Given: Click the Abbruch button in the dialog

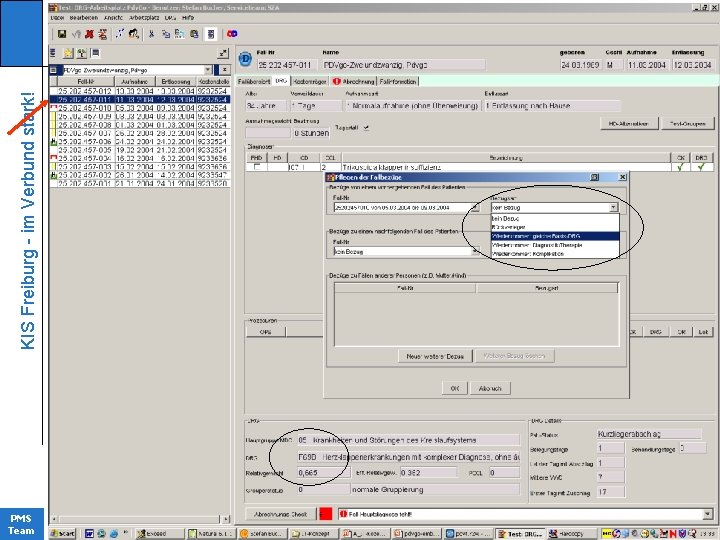Looking at the screenshot, I should click(490, 388).
